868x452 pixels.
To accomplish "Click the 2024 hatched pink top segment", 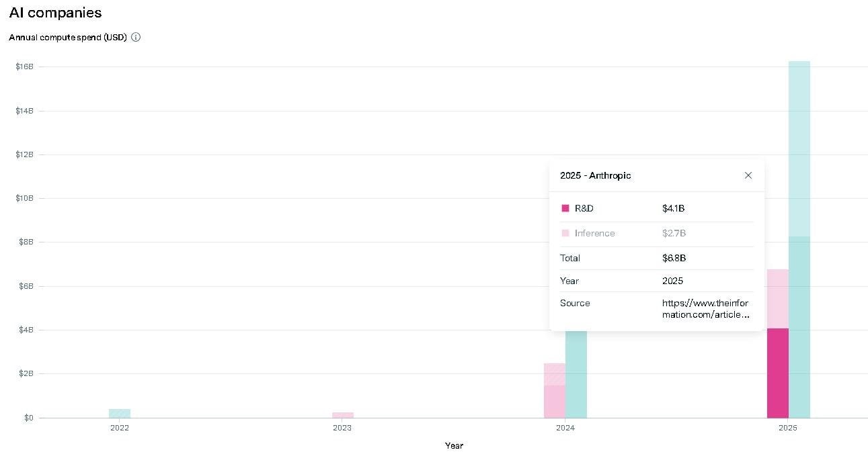I will (x=555, y=374).
